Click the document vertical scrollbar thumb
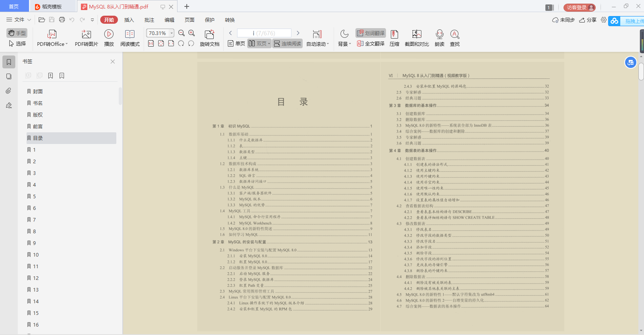644x335 pixels. [641, 72]
